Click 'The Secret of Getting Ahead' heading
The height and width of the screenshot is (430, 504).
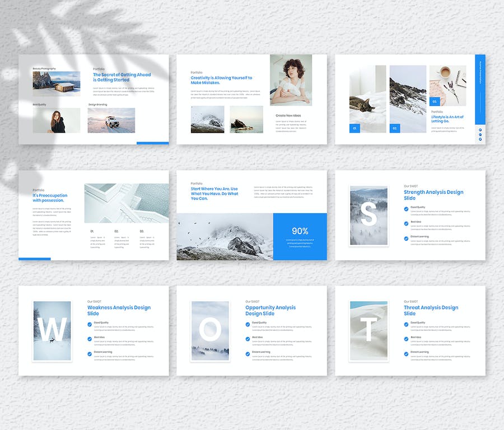click(122, 77)
